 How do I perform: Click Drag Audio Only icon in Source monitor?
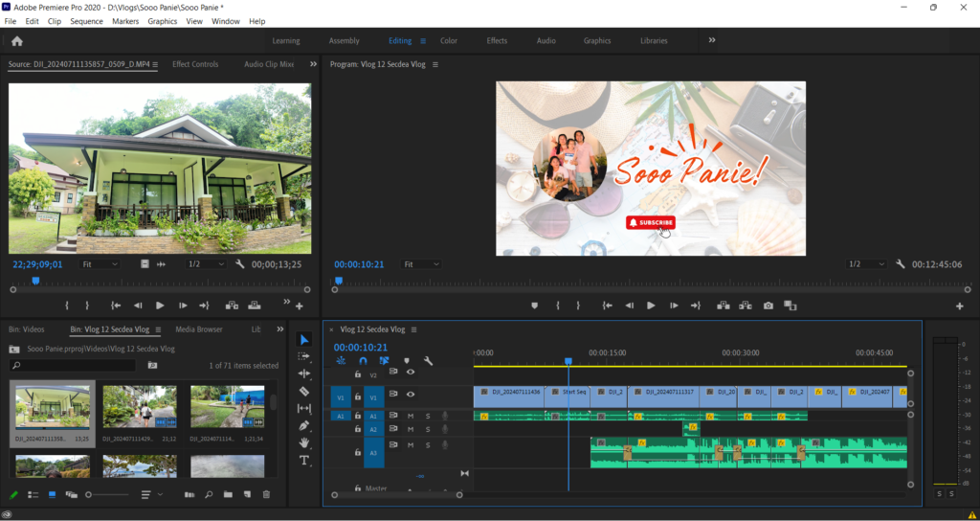[161, 264]
